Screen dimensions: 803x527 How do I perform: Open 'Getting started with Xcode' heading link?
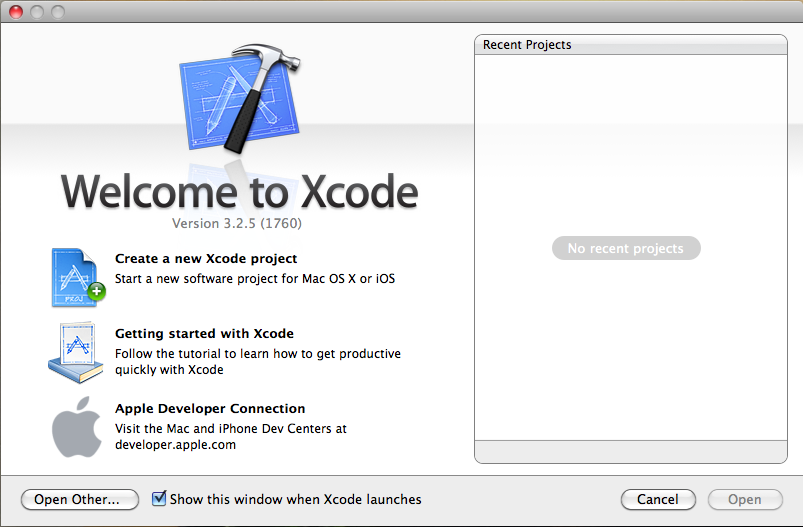point(204,334)
